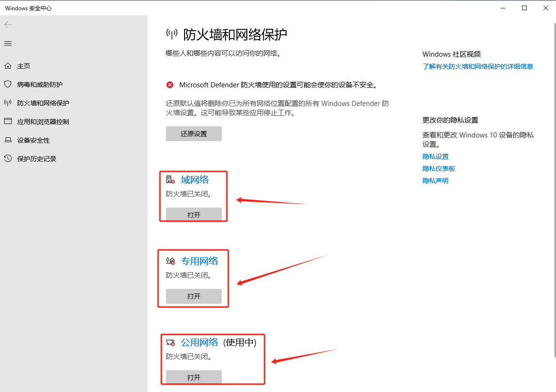
Task: Click the private network house icon
Action: (171, 261)
